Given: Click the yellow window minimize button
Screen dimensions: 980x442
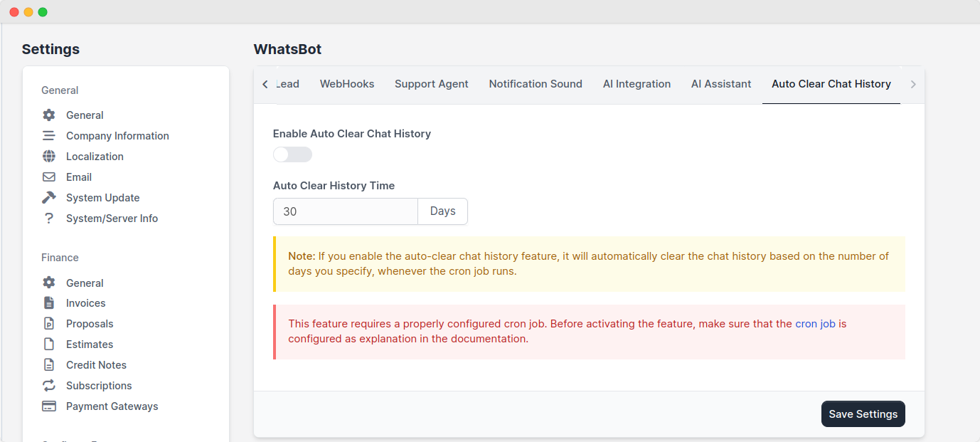Looking at the screenshot, I should pyautogui.click(x=28, y=12).
